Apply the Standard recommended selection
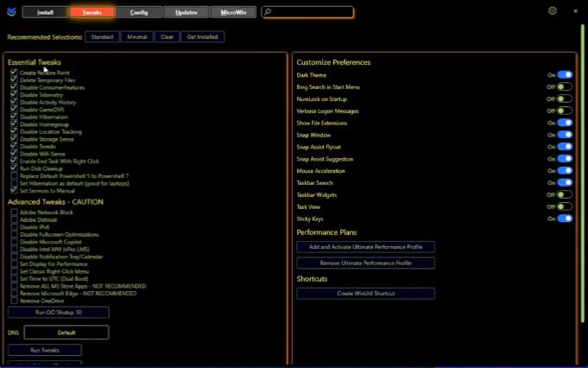The height and width of the screenshot is (368, 588). (x=102, y=37)
